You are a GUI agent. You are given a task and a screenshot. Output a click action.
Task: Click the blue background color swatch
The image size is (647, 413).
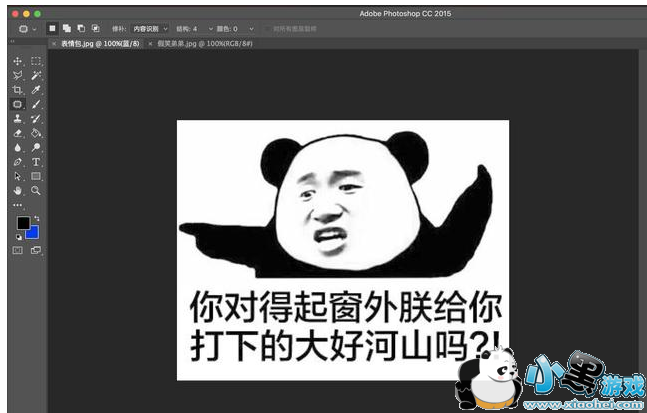click(x=34, y=233)
